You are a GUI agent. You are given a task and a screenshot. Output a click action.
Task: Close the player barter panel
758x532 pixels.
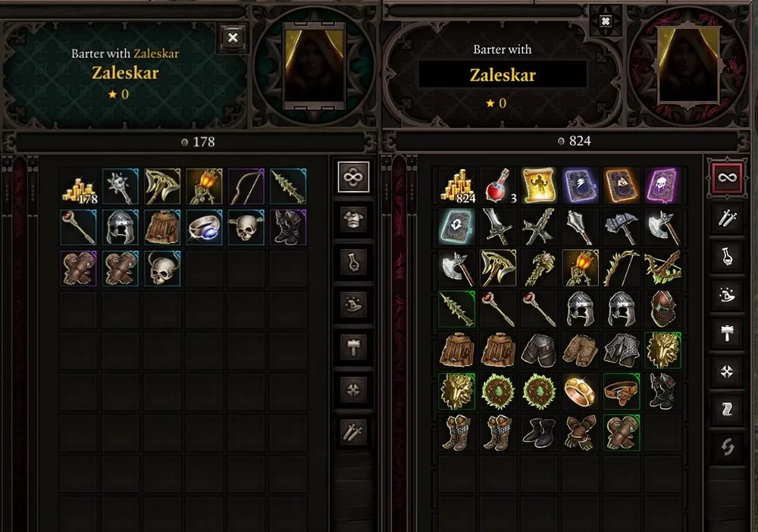coord(233,38)
